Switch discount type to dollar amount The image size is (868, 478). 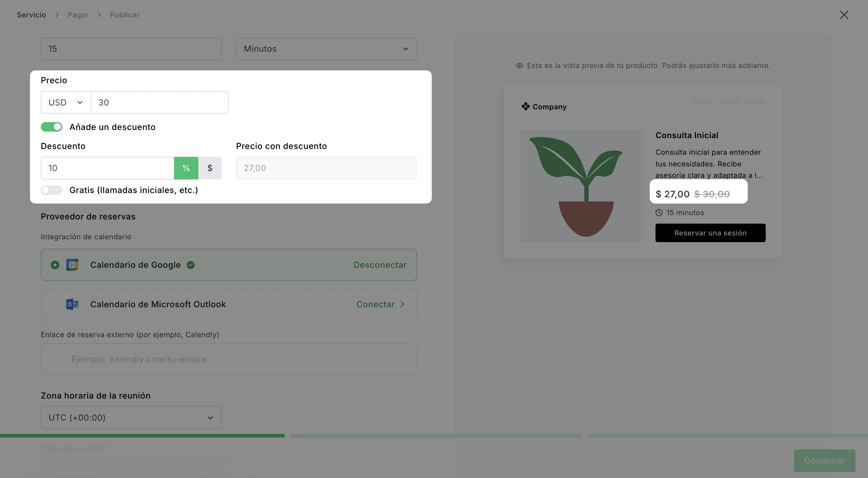click(x=210, y=168)
